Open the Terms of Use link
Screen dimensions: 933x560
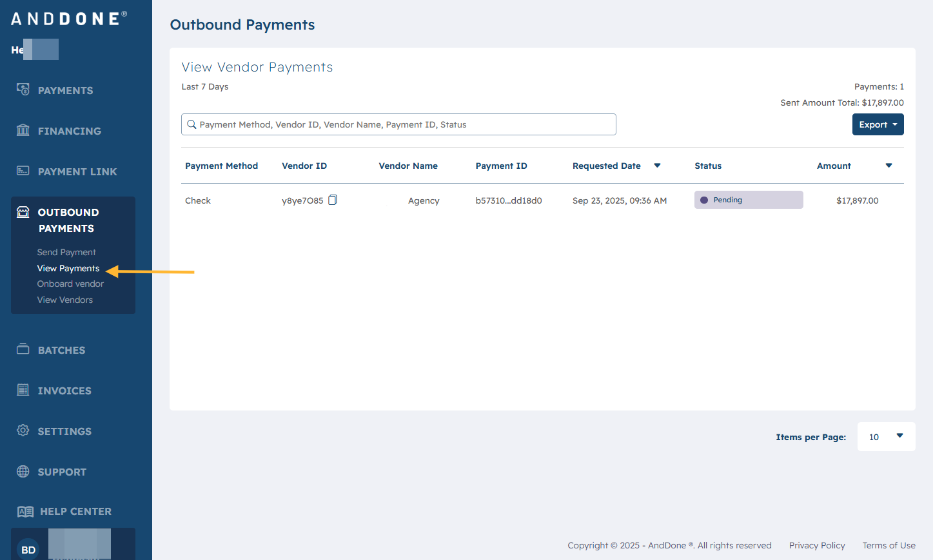point(889,545)
